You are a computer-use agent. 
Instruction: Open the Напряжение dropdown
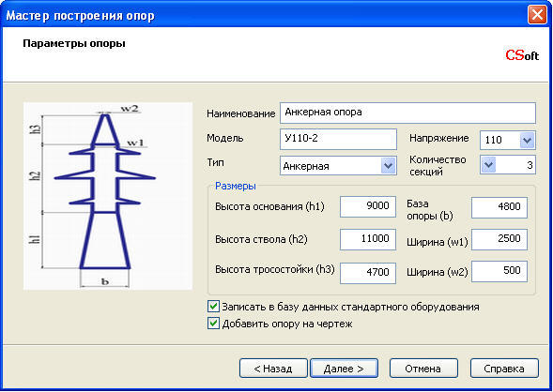pyautogui.click(x=527, y=140)
